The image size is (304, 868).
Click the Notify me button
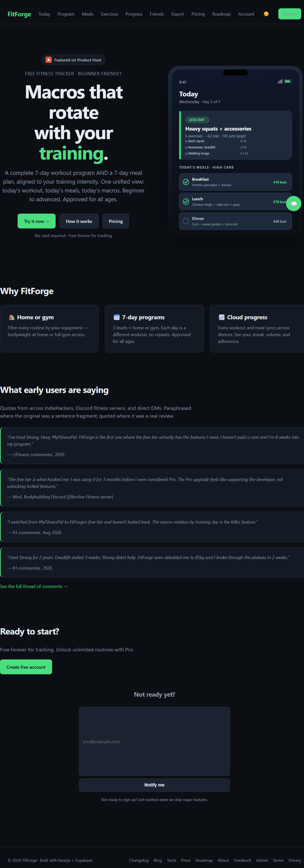pyautogui.click(x=154, y=785)
